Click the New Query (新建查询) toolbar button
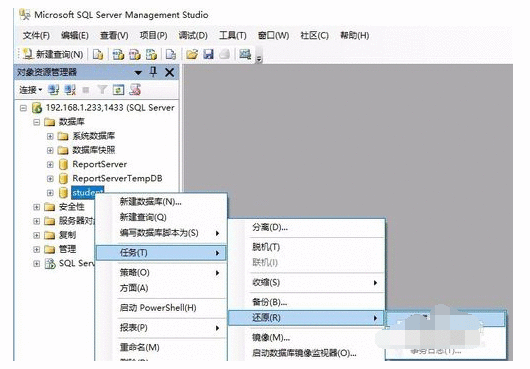The image size is (530, 369). 53,54
